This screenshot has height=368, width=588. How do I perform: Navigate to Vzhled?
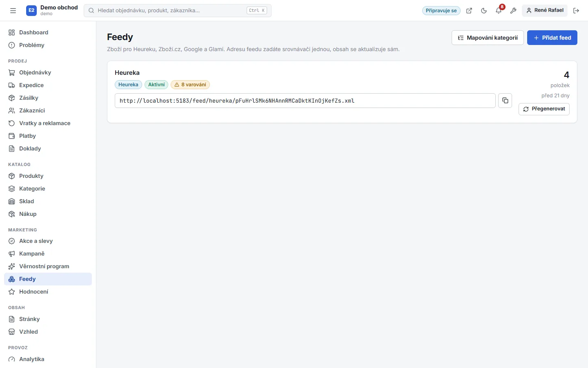[48, 332]
